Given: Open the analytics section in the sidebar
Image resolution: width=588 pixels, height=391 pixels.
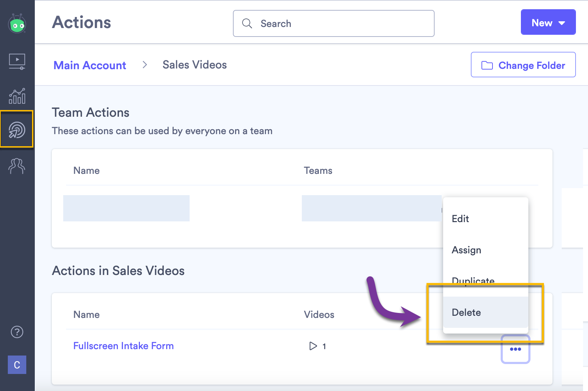Looking at the screenshot, I should click(x=17, y=95).
